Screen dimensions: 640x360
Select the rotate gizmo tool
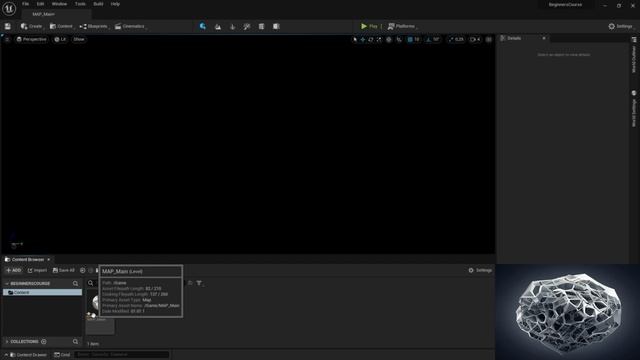tap(371, 40)
